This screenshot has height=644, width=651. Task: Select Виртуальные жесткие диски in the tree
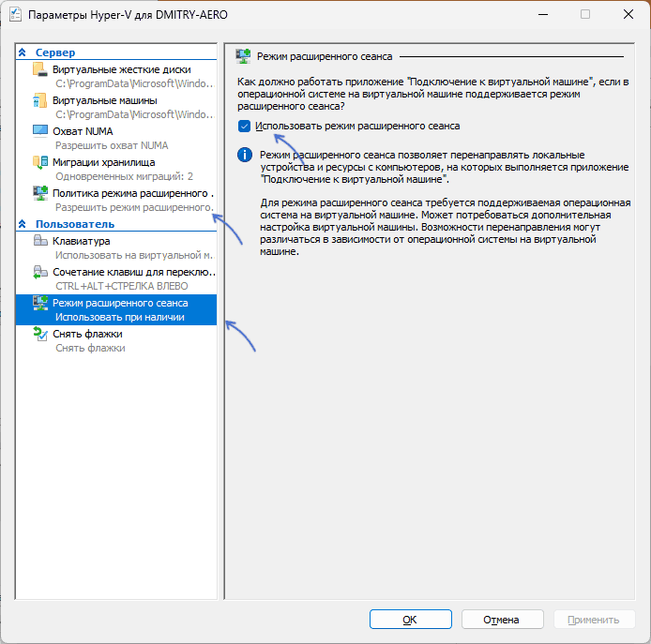tap(116, 76)
